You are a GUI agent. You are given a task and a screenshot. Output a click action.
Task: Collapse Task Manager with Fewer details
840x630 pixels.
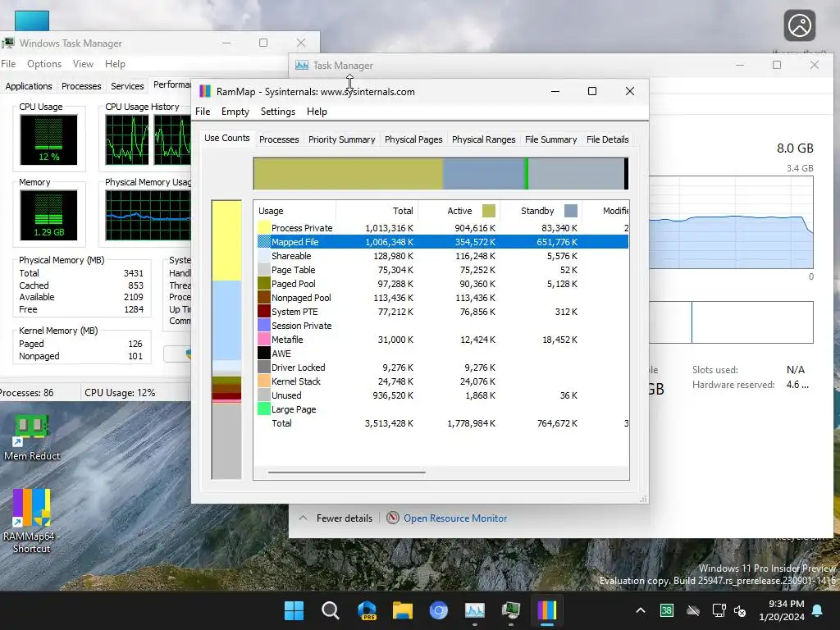[336, 518]
